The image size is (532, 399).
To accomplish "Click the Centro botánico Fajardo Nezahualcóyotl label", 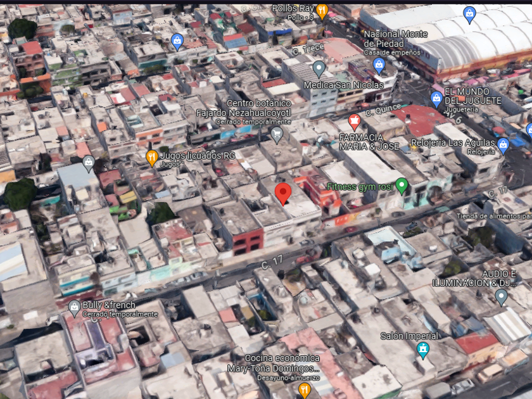I will point(243,108).
